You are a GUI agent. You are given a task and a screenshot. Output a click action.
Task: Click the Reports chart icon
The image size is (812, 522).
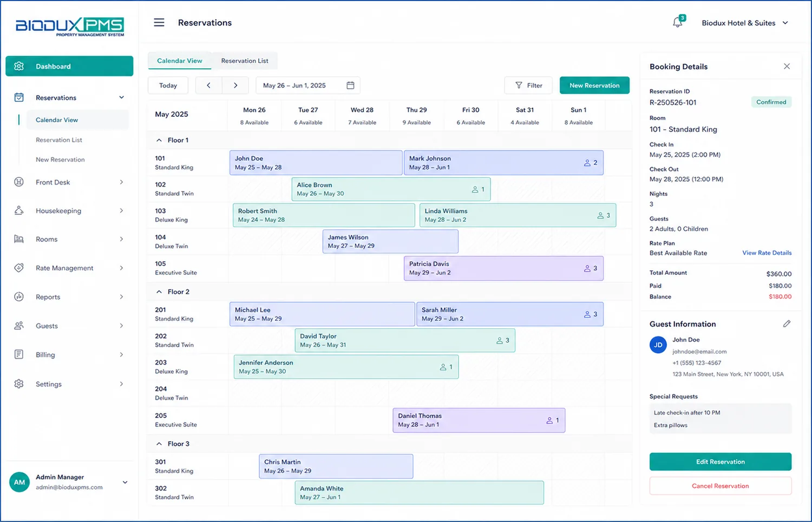click(19, 296)
